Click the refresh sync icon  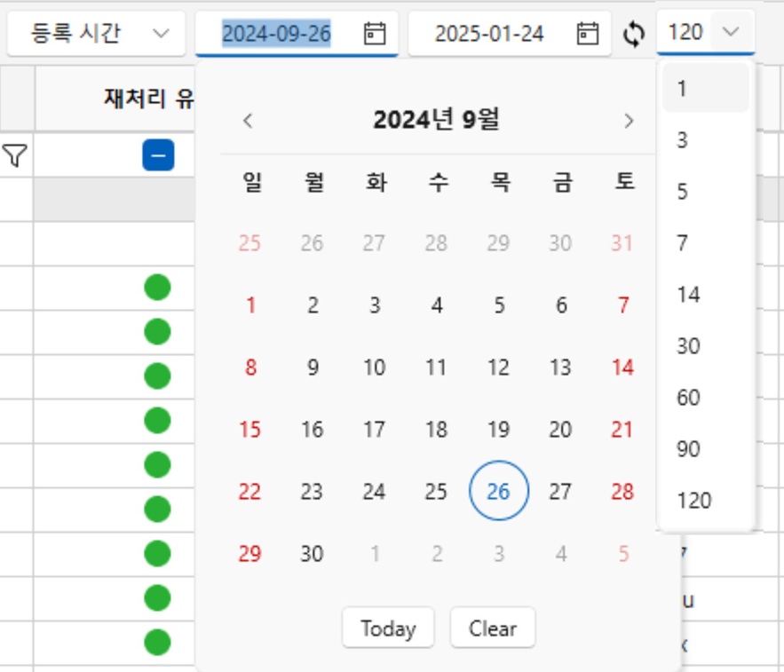[634, 34]
